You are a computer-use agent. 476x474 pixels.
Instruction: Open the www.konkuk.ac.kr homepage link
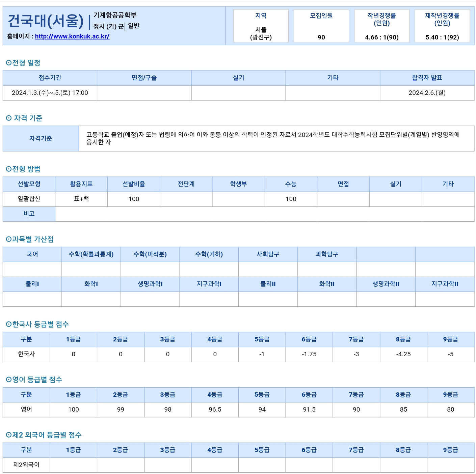pyautogui.click(x=72, y=36)
